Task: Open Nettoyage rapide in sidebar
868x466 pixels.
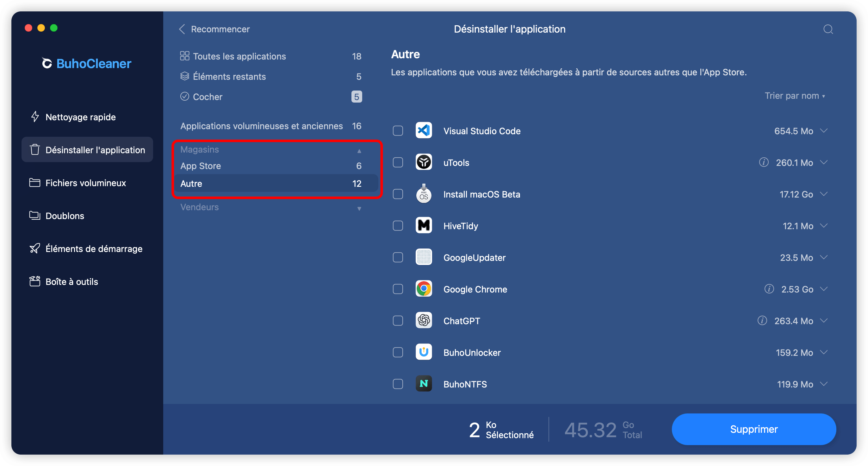Action: [x=87, y=117]
